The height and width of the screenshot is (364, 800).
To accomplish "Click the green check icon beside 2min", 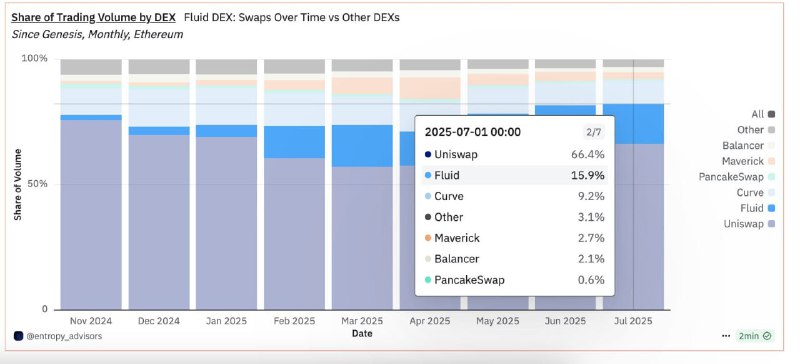I will tap(767, 336).
